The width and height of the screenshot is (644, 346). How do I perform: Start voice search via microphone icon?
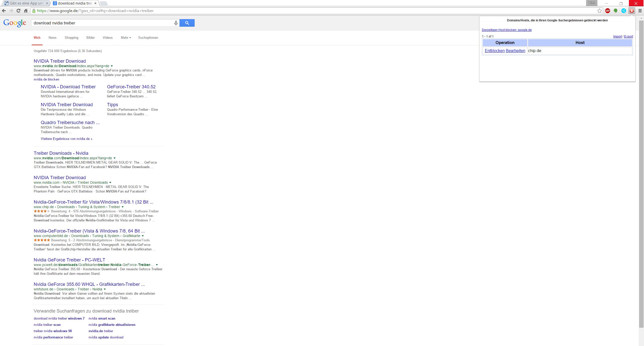point(176,23)
